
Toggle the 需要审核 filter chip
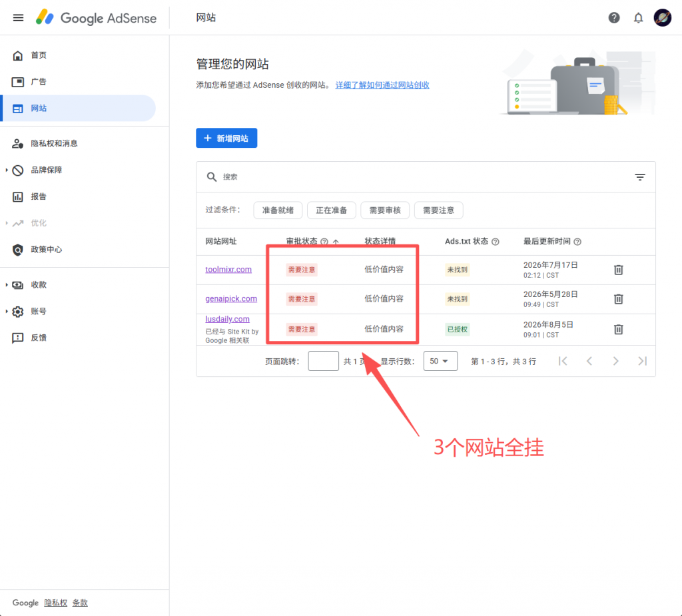[385, 210]
